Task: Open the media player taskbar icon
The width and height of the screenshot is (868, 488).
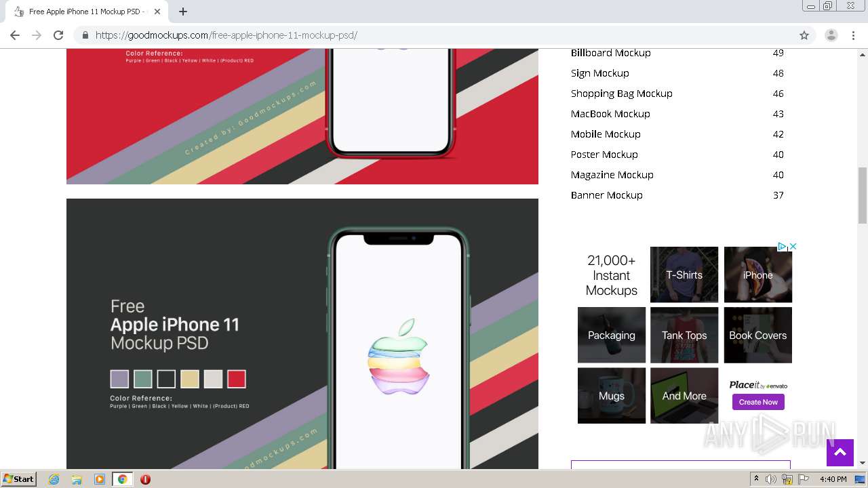Action: pyautogui.click(x=100, y=479)
